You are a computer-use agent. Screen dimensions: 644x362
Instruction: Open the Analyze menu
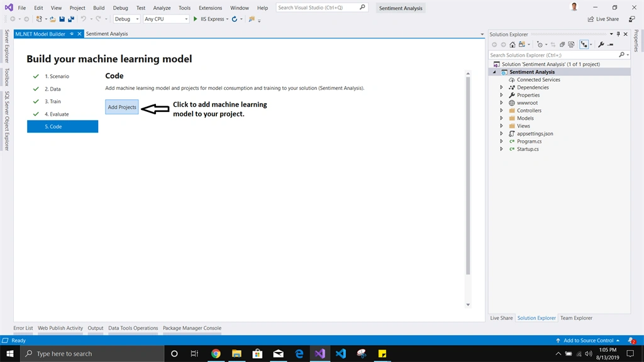162,8
